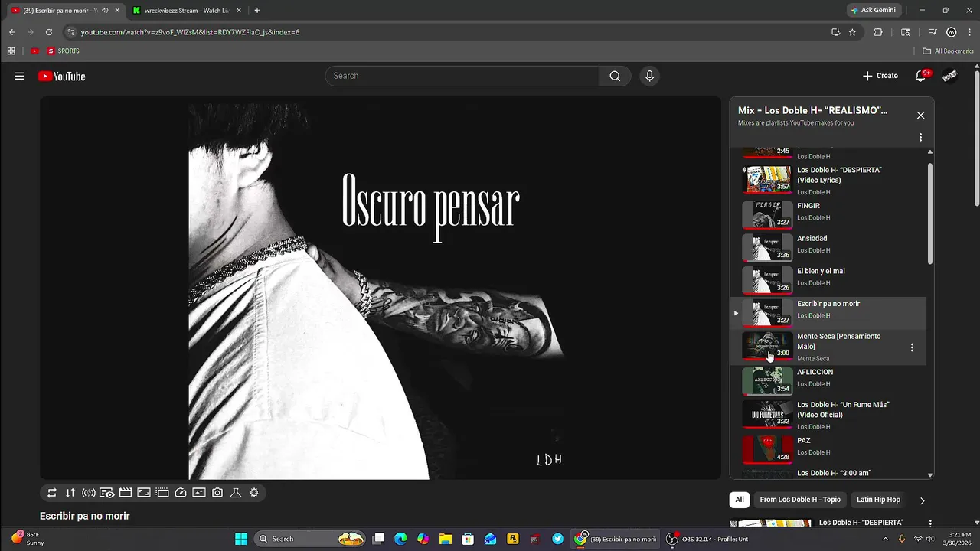This screenshot has width=980, height=551.
Task: Open enhancer settings gear under the video
Action: click(x=254, y=493)
